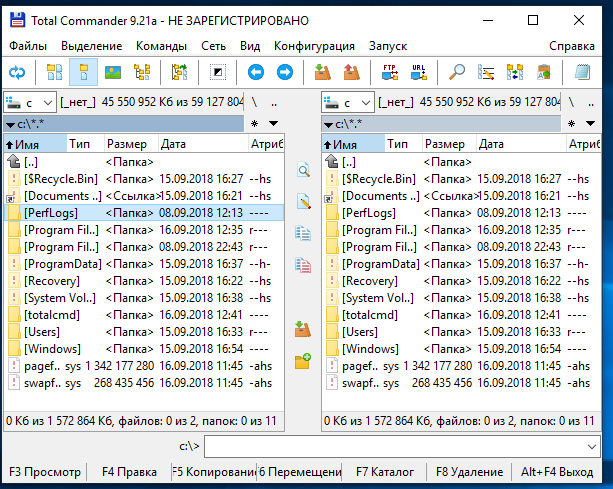Select the full details view toolbar icon
Viewport: 613px width, 489px height.
[x=84, y=72]
